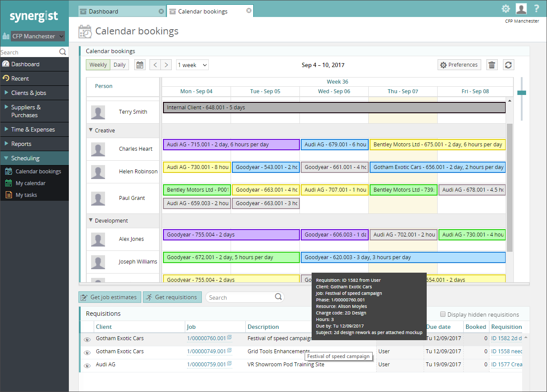Image resolution: width=547 pixels, height=392 pixels.
Task: Expand Reports menu
Action: (34, 144)
